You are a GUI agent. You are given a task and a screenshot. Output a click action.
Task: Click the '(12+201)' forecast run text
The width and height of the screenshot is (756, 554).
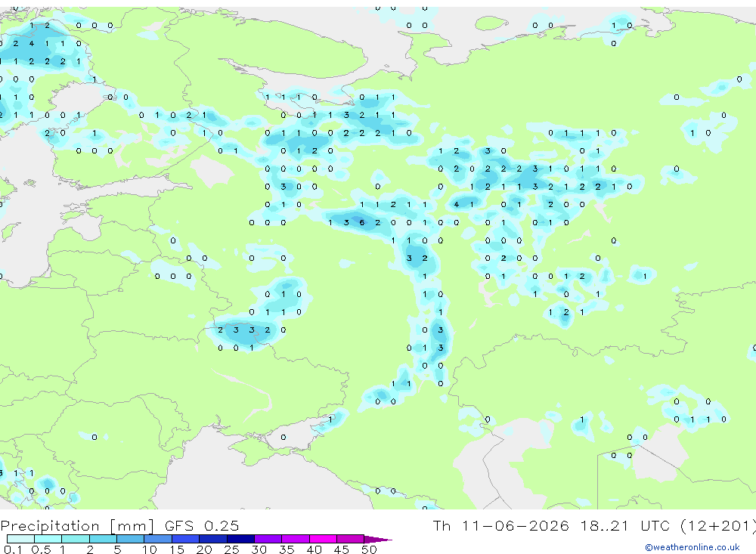click(x=718, y=525)
